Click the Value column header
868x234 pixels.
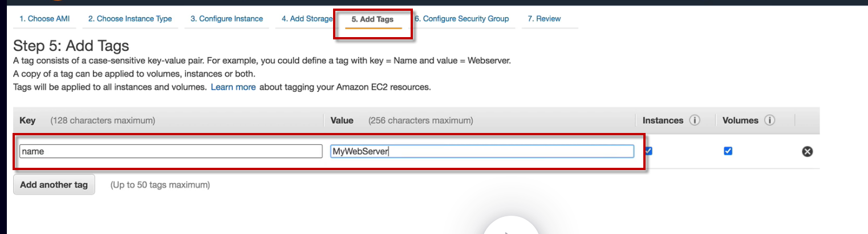(342, 120)
